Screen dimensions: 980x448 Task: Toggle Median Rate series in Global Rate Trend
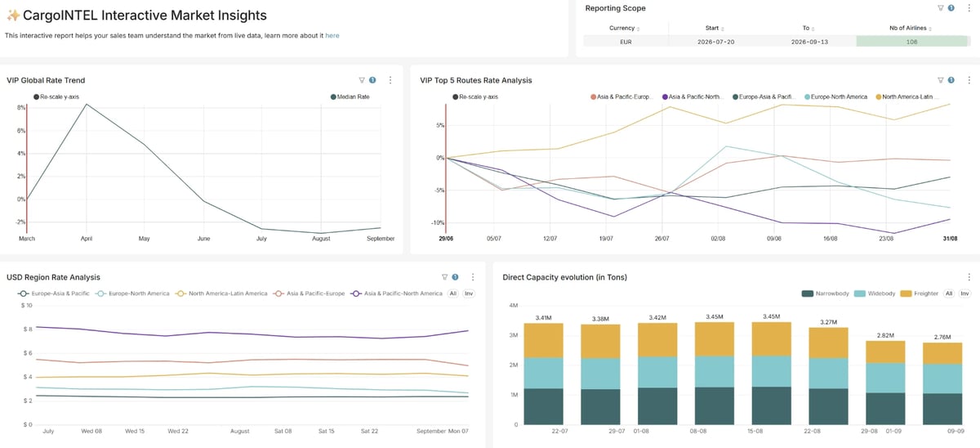point(350,96)
